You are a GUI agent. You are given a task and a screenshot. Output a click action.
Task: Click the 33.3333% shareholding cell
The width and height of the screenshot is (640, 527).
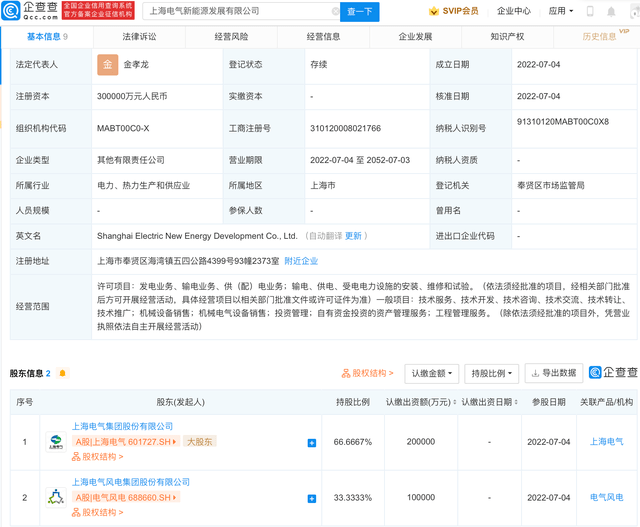(353, 498)
